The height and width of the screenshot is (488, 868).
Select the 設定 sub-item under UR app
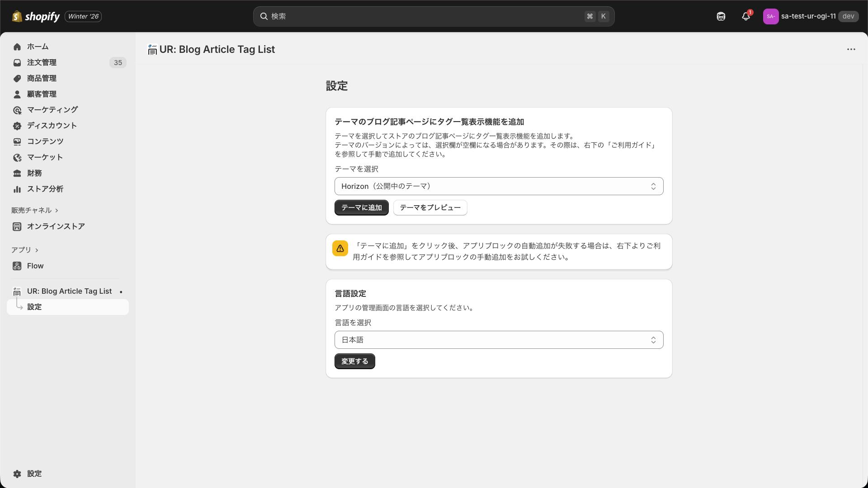tap(34, 307)
